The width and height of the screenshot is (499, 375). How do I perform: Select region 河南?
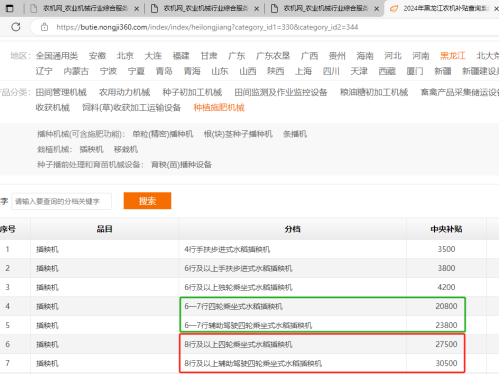pyautogui.click(x=421, y=56)
